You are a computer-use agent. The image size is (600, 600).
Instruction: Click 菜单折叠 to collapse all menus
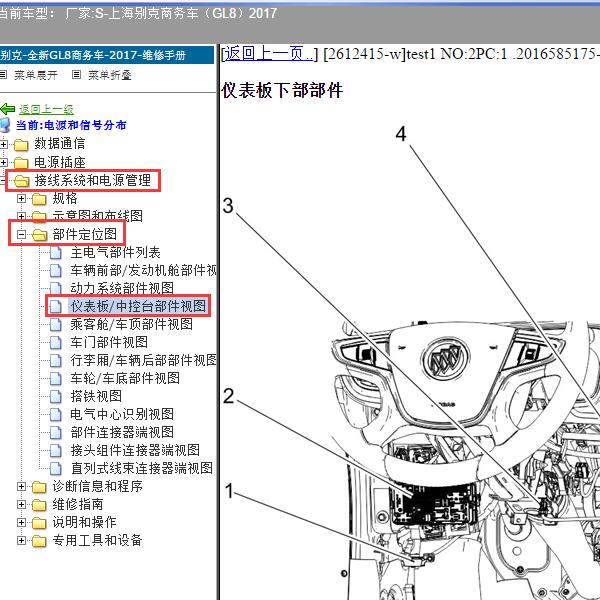(109, 75)
